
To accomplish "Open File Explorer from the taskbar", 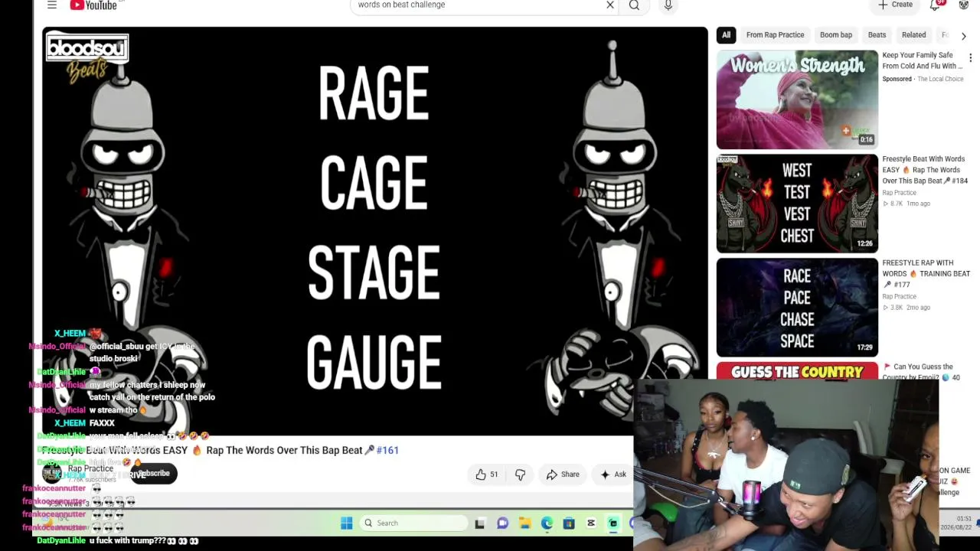I will [x=524, y=523].
